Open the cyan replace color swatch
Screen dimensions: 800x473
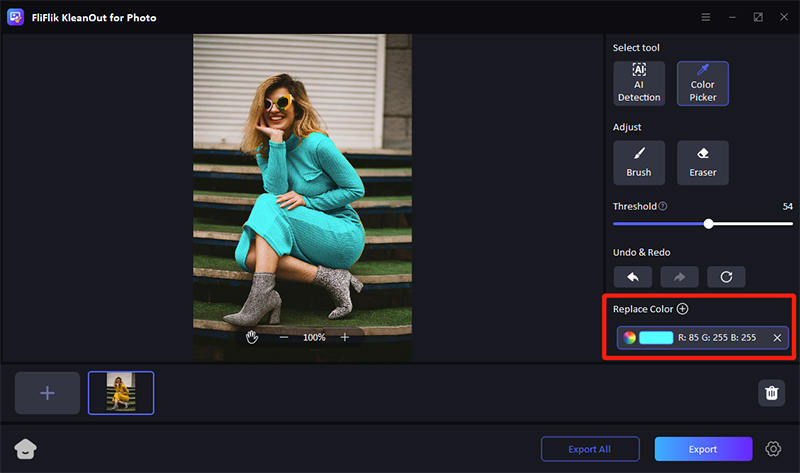[656, 338]
